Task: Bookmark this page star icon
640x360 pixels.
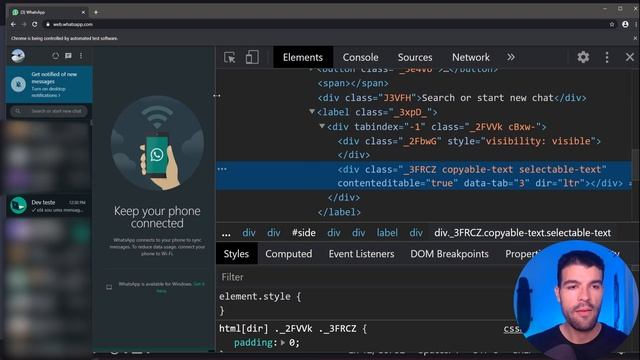Action: [x=612, y=24]
